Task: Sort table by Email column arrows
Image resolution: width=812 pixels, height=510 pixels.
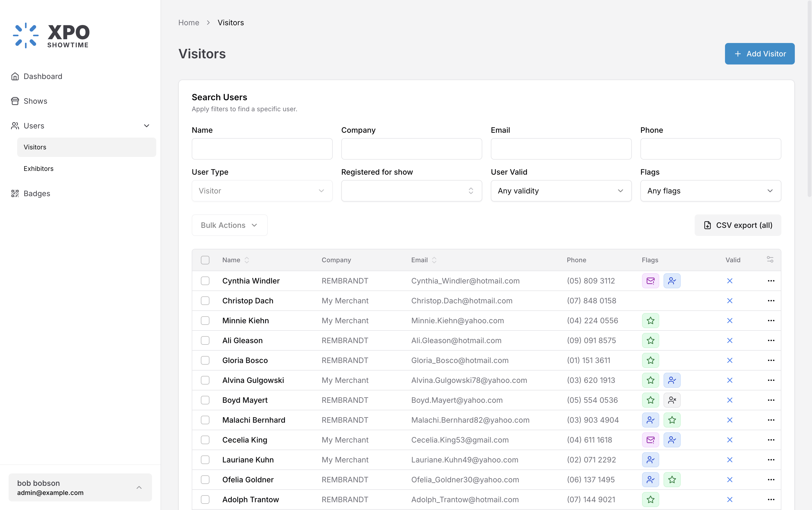Action: point(434,260)
